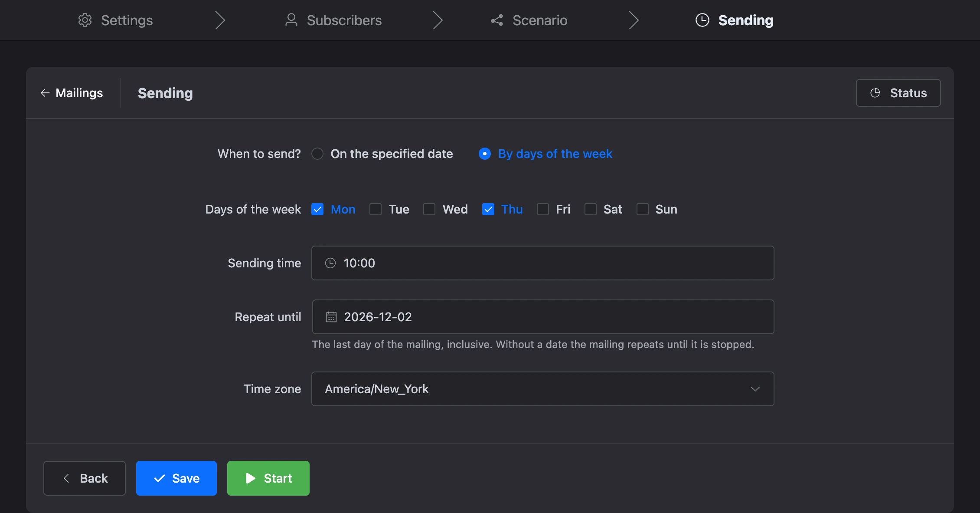Image resolution: width=980 pixels, height=513 pixels.
Task: Return to Mailings list
Action: (x=72, y=93)
